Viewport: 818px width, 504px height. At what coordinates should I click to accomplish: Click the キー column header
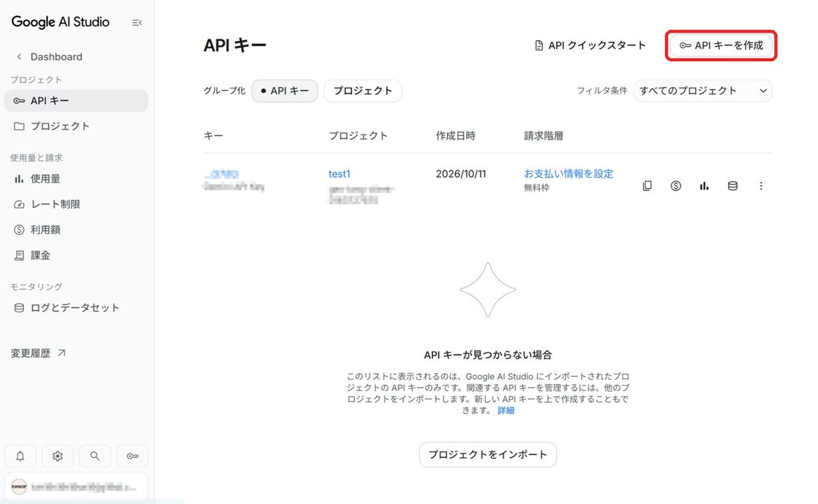[x=213, y=135]
